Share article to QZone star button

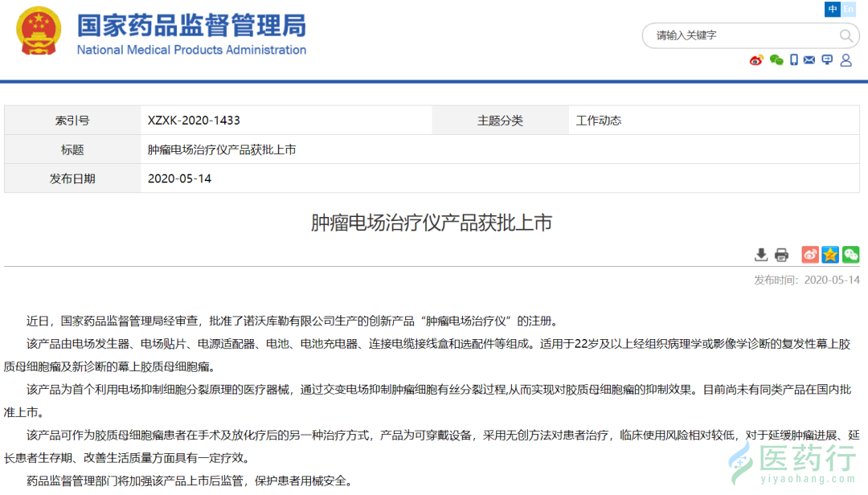[830, 255]
